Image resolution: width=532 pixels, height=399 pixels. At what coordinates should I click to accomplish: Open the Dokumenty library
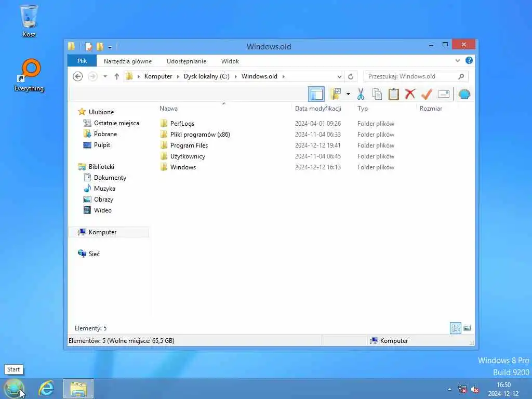[x=110, y=178]
